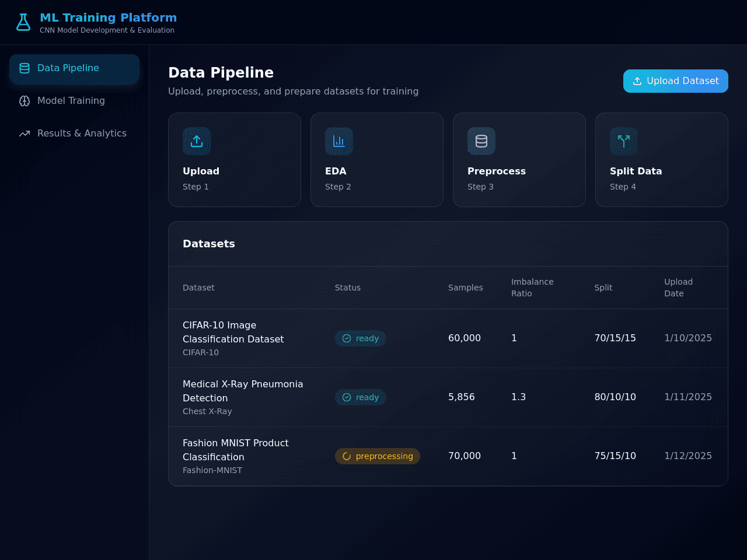Click the upload icon in the Step 1 card
The height and width of the screenshot is (560, 747).
197,141
